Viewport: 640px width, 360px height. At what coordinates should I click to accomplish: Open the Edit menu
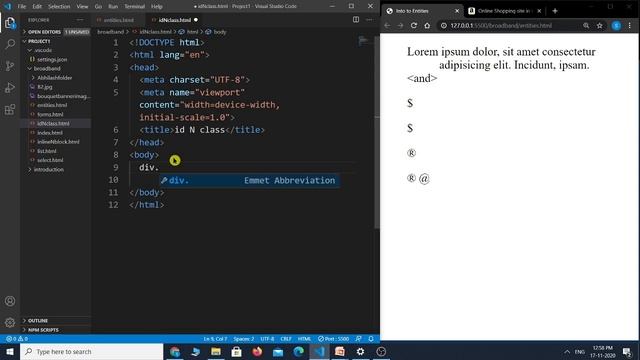tap(37, 7)
